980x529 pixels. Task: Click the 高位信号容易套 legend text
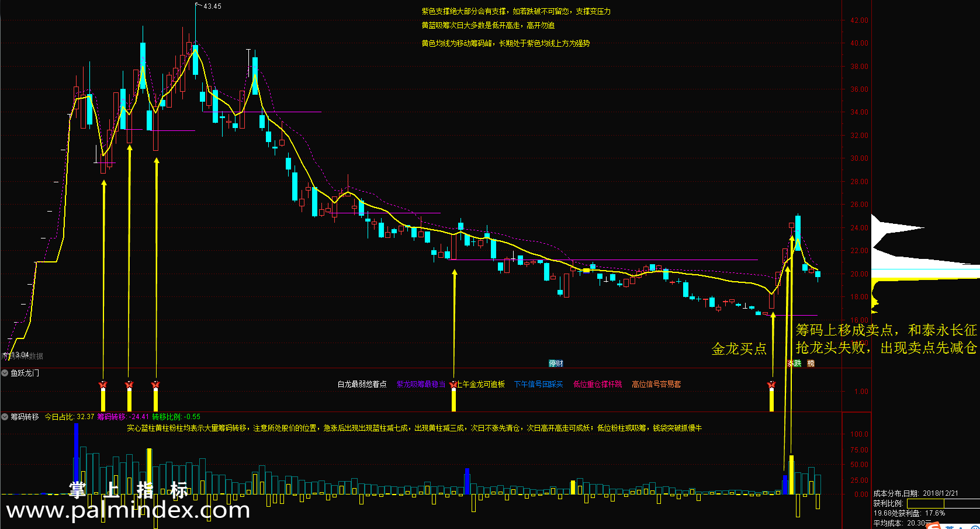[x=656, y=384]
